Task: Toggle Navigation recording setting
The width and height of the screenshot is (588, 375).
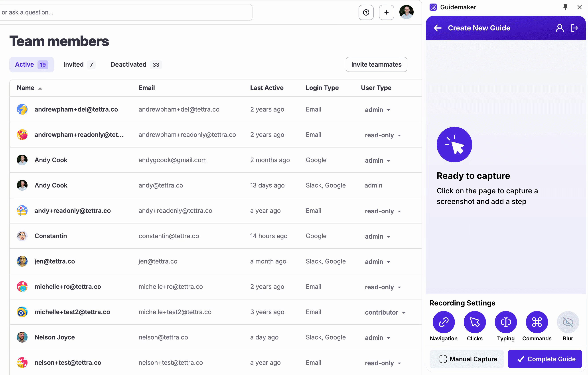Action: click(444, 322)
